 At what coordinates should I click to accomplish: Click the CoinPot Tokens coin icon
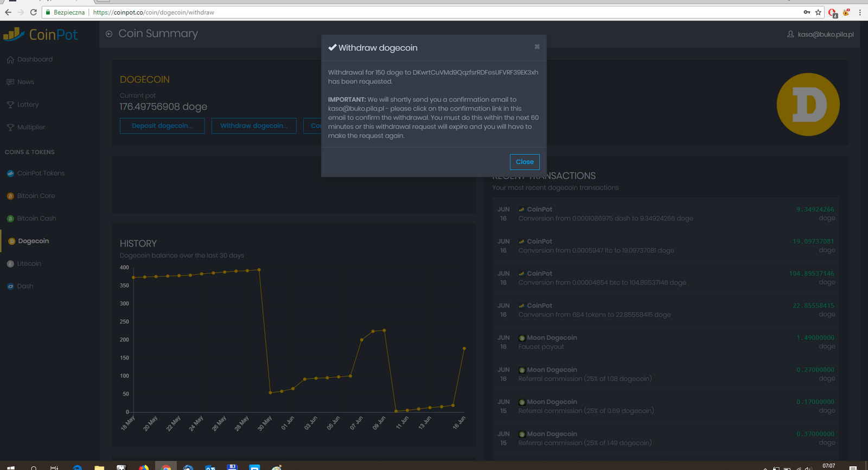(10, 173)
